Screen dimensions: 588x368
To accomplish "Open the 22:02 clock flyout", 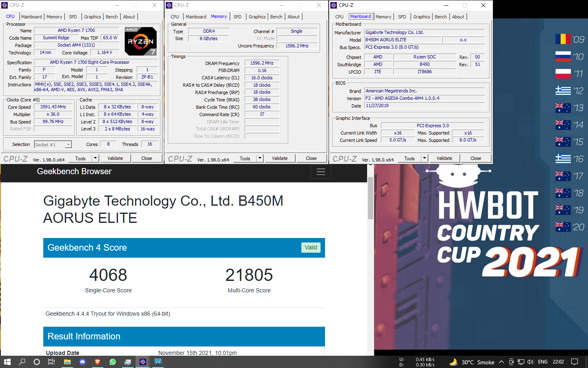I will [x=558, y=362].
